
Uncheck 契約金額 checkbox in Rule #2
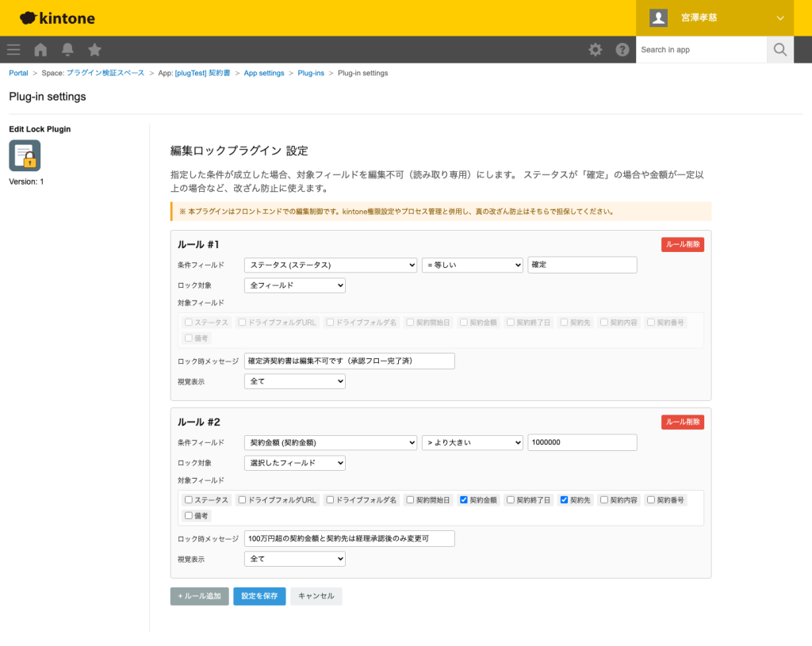464,500
